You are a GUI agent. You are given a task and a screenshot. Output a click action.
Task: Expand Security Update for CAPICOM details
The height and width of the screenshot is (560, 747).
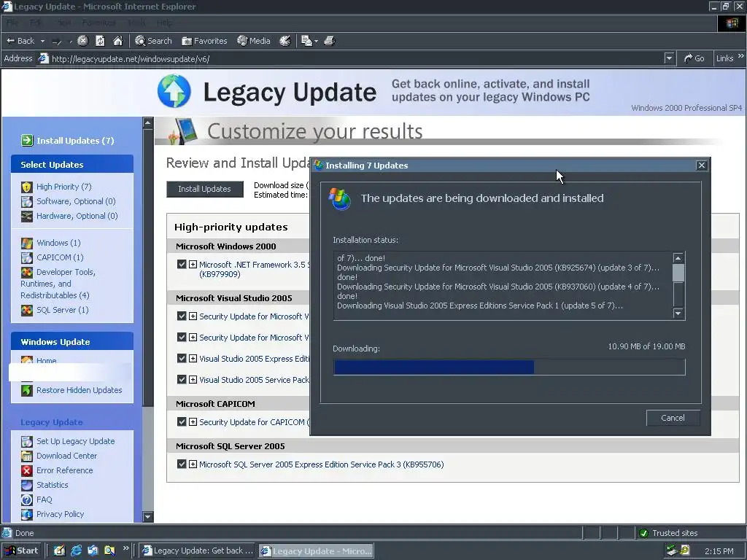pyautogui.click(x=193, y=422)
